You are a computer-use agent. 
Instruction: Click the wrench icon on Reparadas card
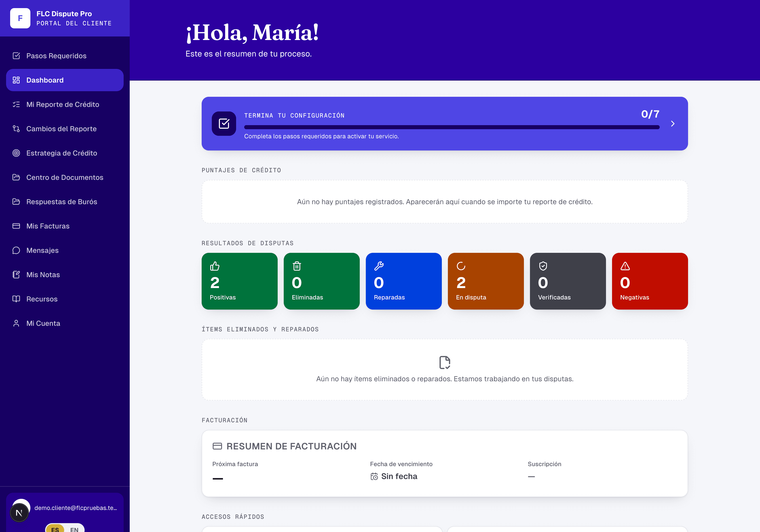[379, 266]
